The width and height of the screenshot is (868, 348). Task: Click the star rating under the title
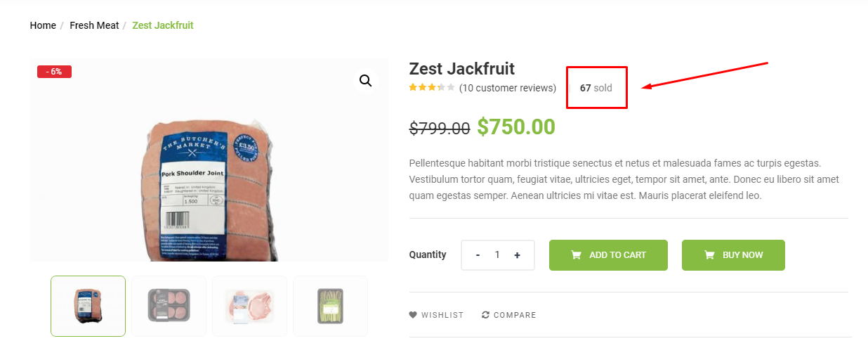pyautogui.click(x=432, y=88)
